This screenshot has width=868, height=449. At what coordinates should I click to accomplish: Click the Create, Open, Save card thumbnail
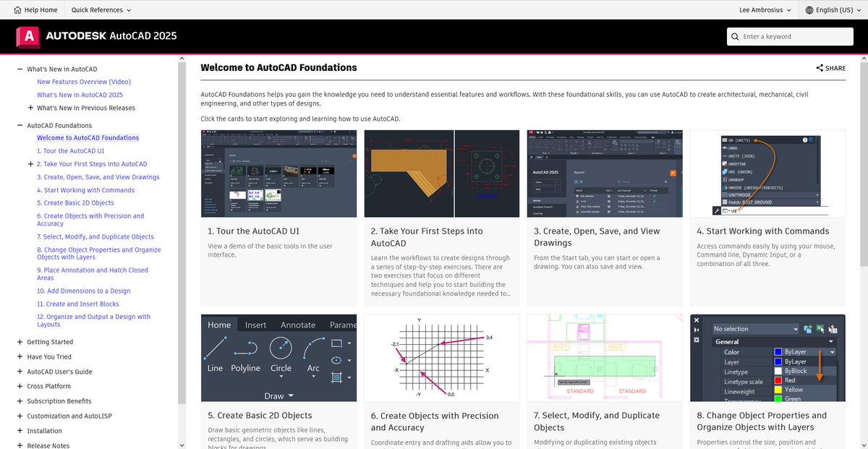tap(605, 174)
